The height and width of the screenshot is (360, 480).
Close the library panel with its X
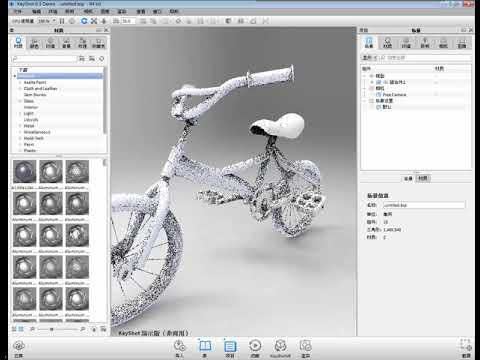click(x=106, y=30)
